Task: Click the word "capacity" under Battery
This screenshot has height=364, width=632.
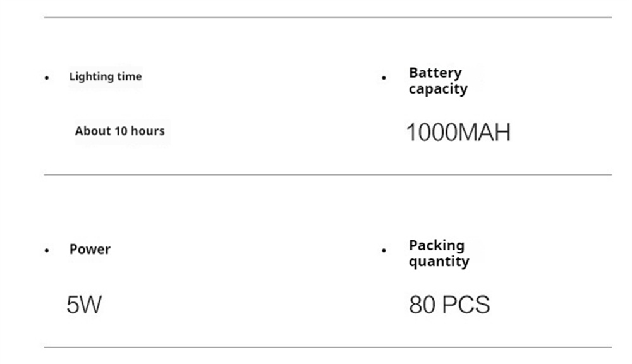Action: point(437,89)
